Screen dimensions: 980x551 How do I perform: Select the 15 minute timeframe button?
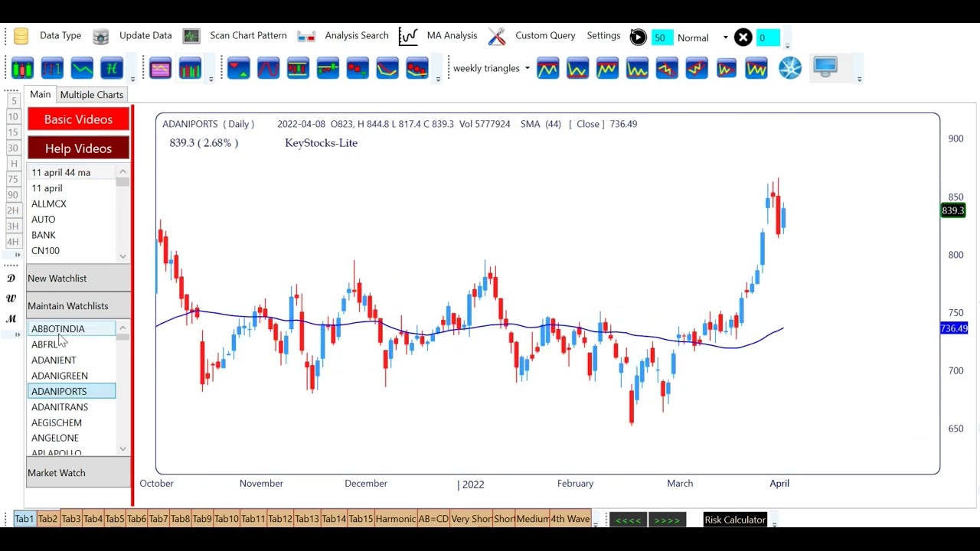(14, 132)
